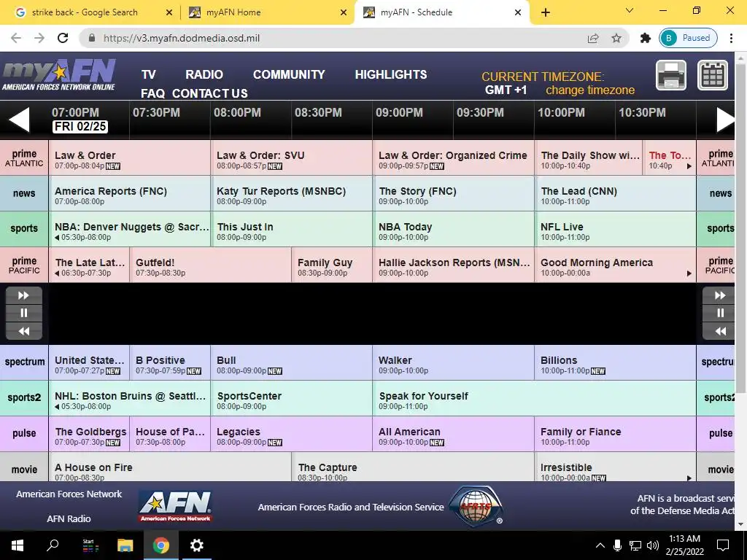Open the calendar date picker icon

tap(713, 75)
